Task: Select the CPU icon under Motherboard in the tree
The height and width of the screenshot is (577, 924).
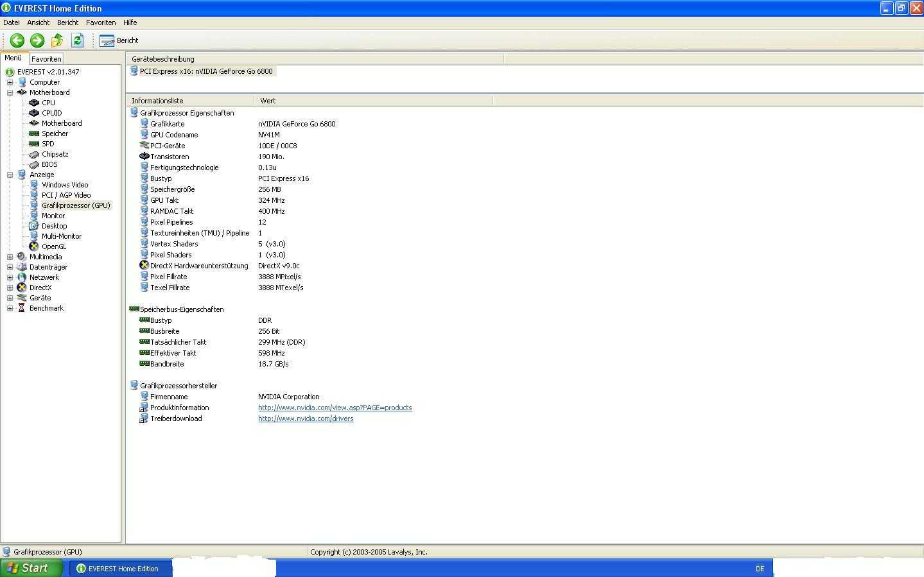Action: [34, 103]
